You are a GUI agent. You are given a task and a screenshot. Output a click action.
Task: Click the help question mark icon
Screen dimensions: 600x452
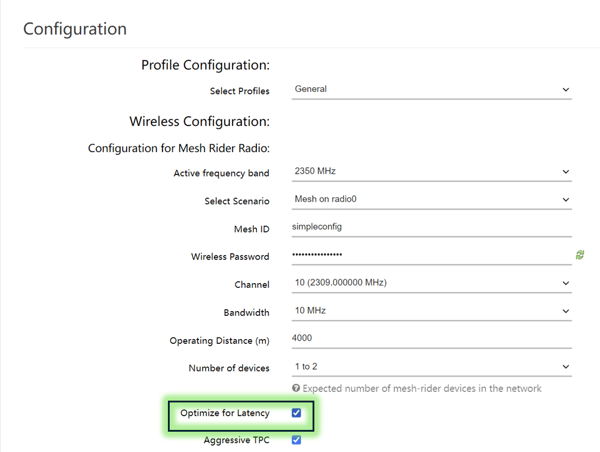click(296, 388)
